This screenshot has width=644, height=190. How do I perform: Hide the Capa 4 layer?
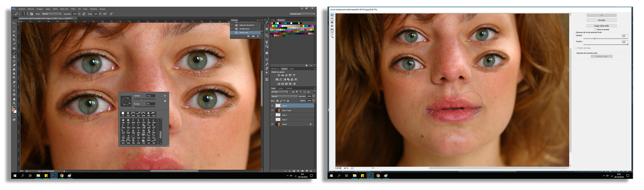272,106
